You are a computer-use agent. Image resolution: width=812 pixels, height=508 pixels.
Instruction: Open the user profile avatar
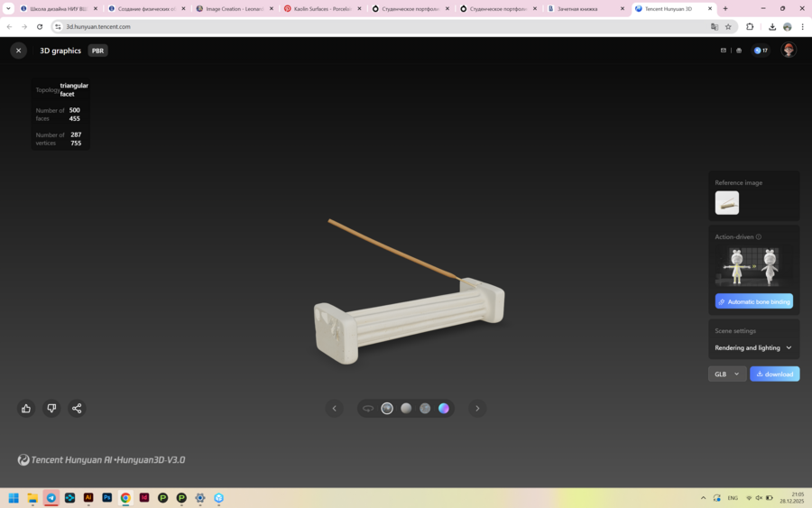tap(789, 51)
